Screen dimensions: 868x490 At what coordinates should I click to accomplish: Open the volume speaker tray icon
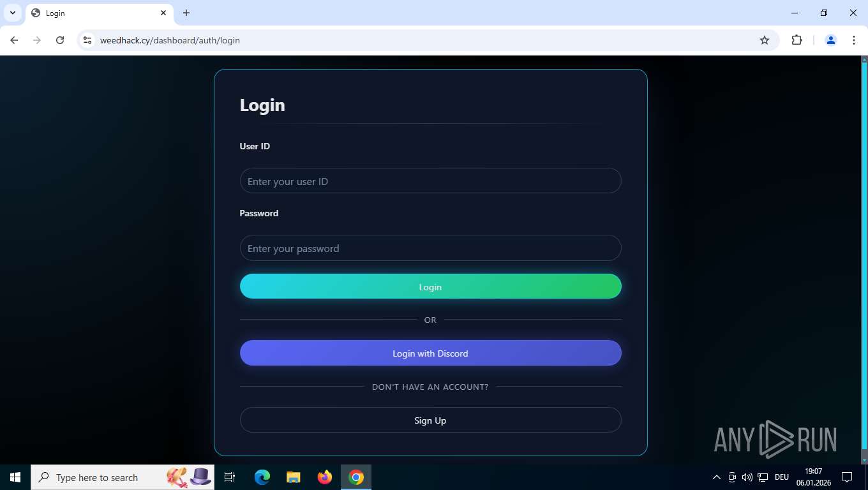click(747, 477)
